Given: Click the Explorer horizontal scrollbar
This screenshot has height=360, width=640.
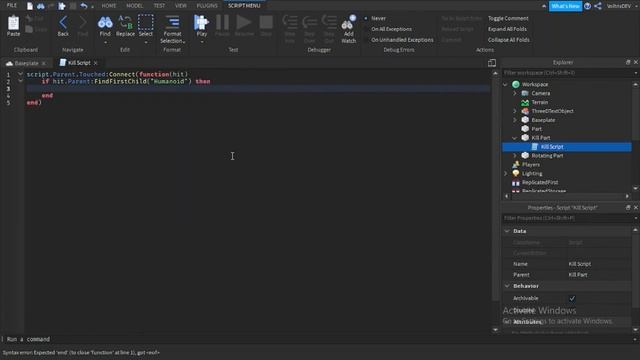Looking at the screenshot, I should 567,196.
